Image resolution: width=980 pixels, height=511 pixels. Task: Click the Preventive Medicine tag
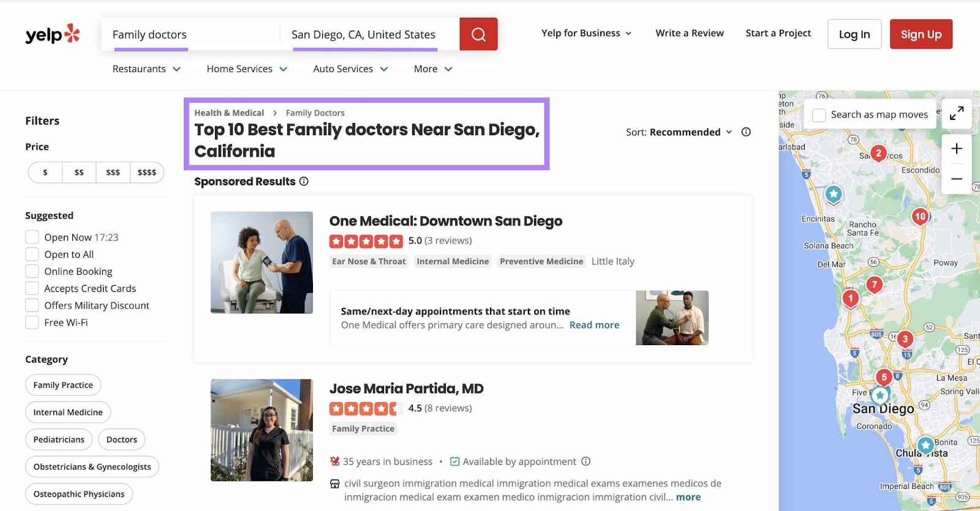(541, 261)
